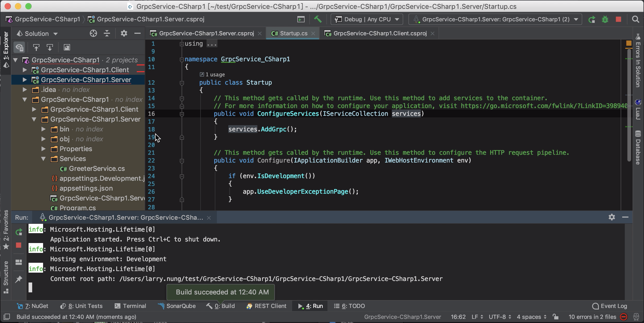Screen dimensions: 644x323
Task: Collapse the Services folder
Action: click(43, 159)
